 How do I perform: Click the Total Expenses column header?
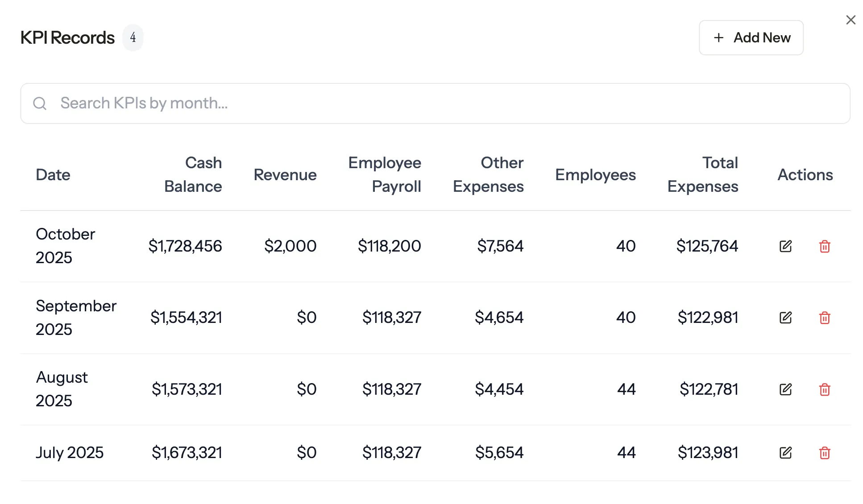[x=702, y=175]
